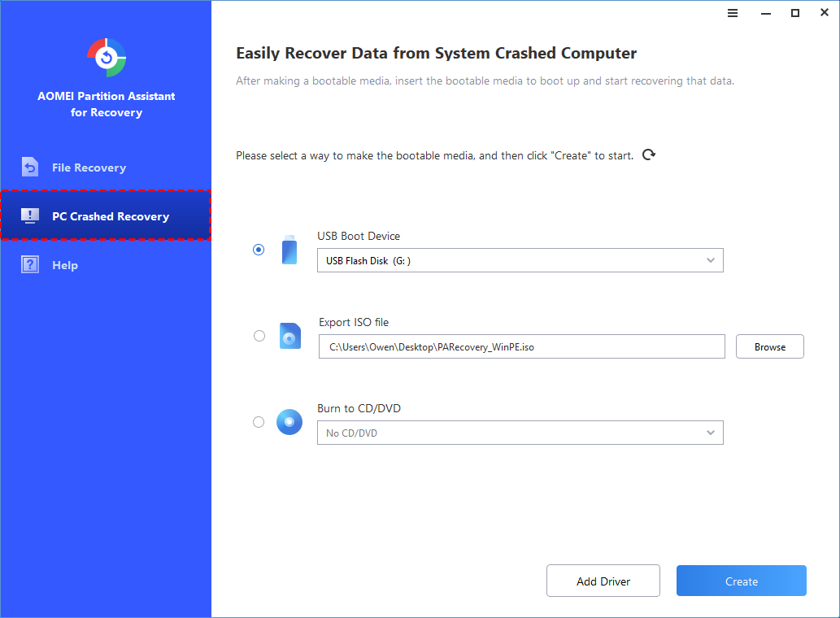Open the No CD/DVD dropdown
840x618 pixels.
tap(520, 433)
